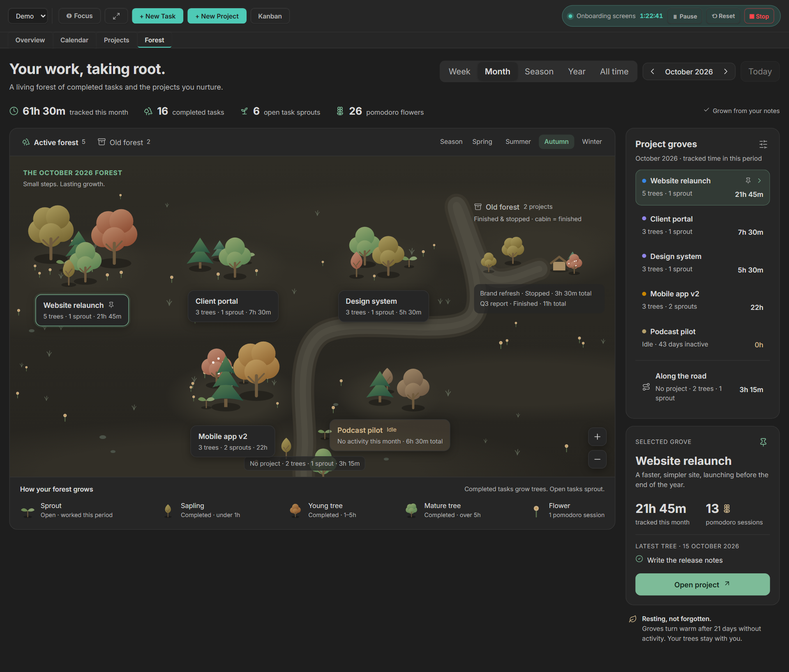Click the clock icon beside 61h 30m
789x672 pixels.
pos(14,111)
